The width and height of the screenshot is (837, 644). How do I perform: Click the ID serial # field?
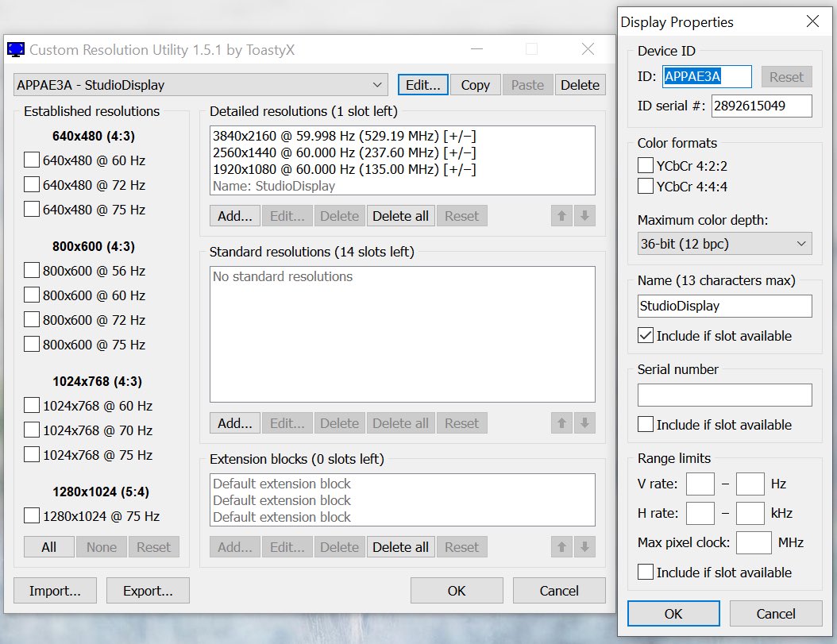(x=762, y=106)
